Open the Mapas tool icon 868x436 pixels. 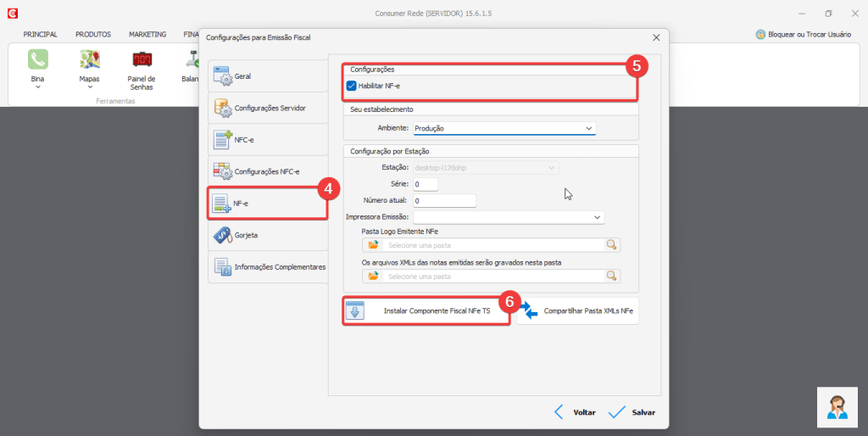click(90, 59)
